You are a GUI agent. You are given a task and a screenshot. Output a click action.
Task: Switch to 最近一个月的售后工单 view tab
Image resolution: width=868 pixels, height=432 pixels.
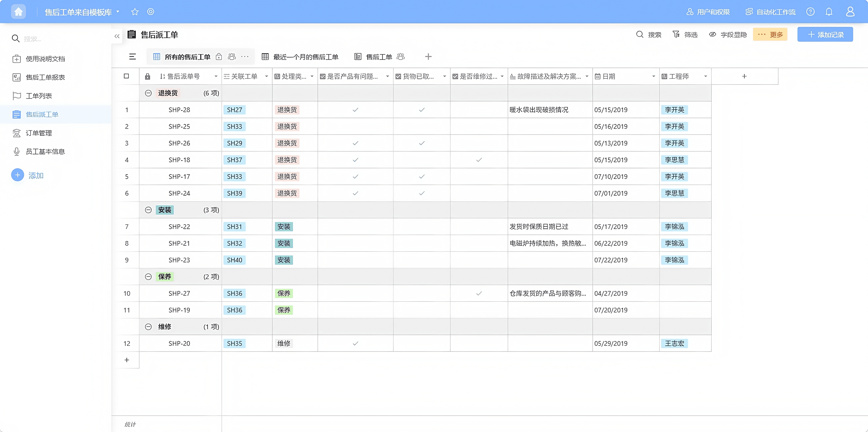point(300,57)
